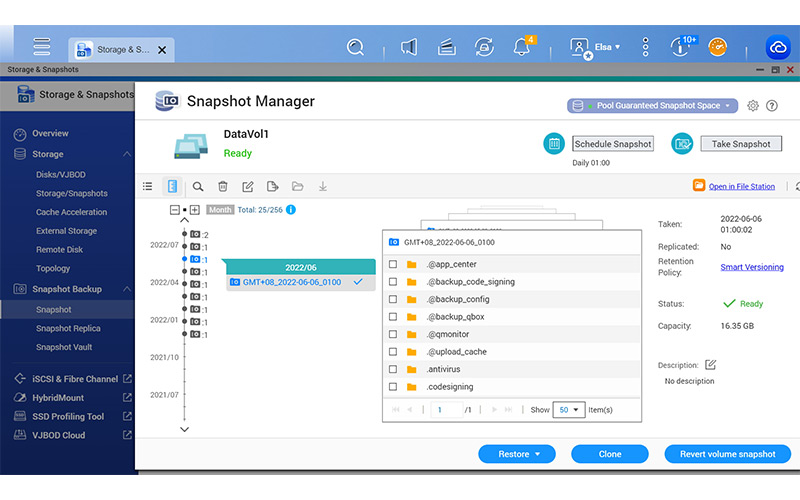Check the .@qmonitor folder checkbox

pyautogui.click(x=393, y=334)
